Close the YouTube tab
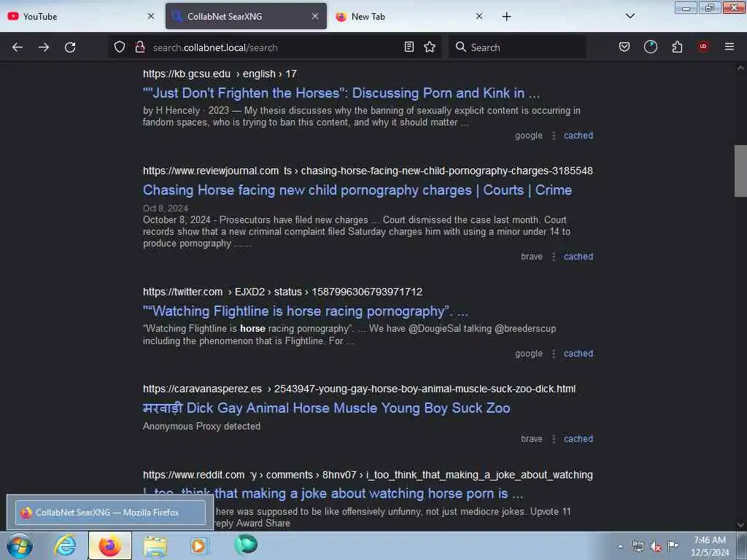Screen dimensions: 747x560 [151, 16]
